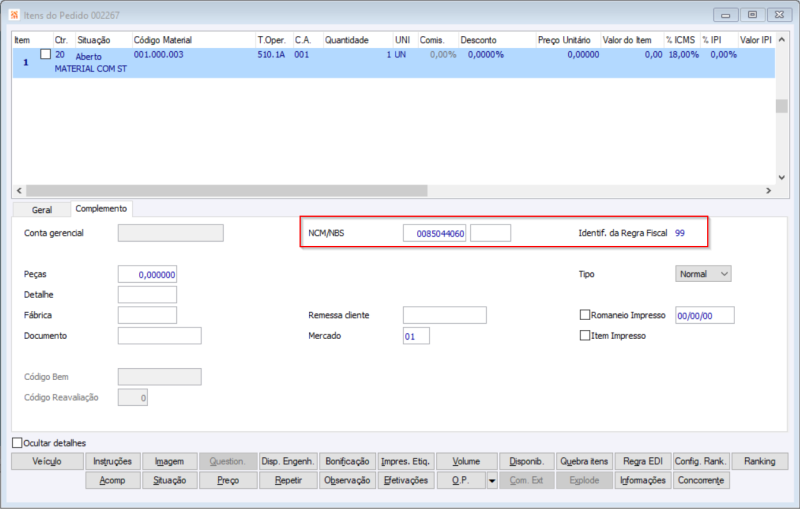Screen dimensions: 800x509
Task: Select the Complemento tab
Action: coord(101,208)
